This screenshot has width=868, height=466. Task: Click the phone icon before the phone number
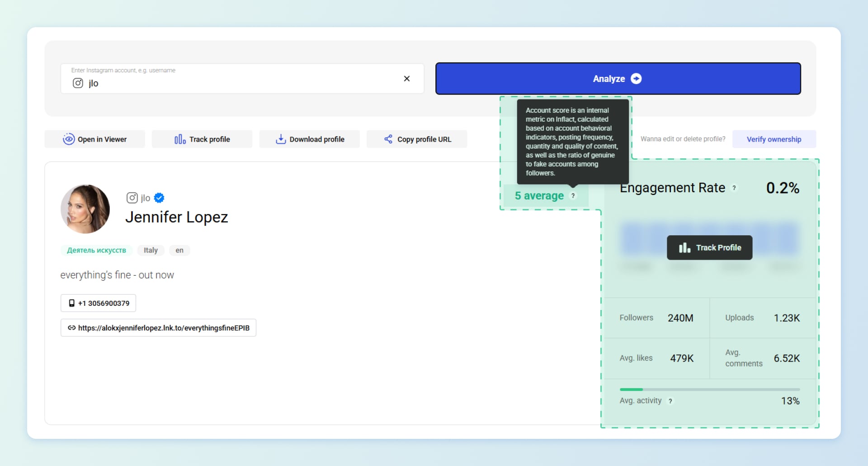(71, 303)
